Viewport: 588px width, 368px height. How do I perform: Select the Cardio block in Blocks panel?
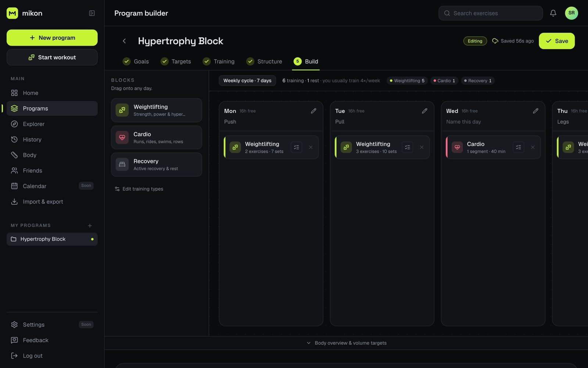coord(157,137)
